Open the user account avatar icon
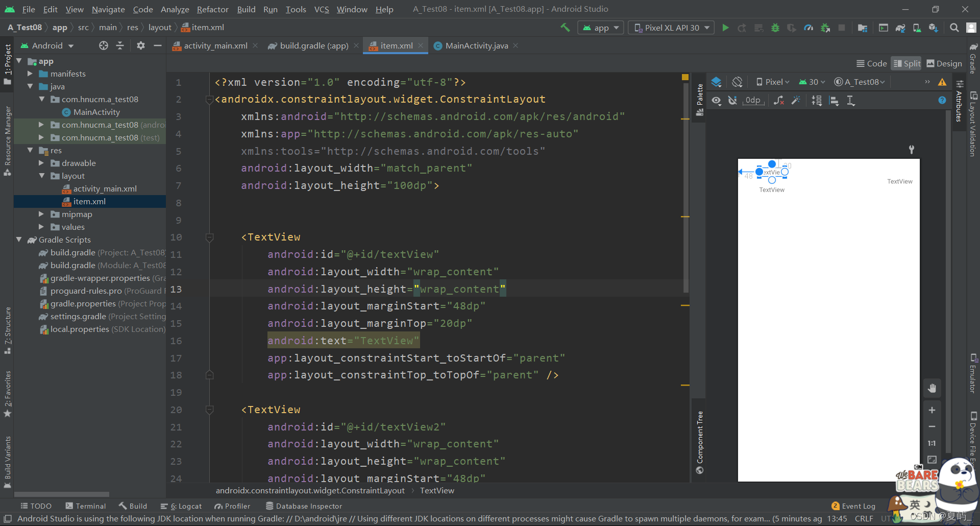This screenshot has height=526, width=980. (x=971, y=28)
